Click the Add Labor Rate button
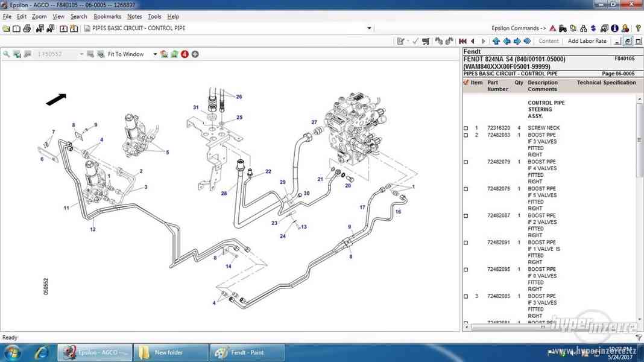Screen dimensions: 644x362 pyautogui.click(x=587, y=41)
